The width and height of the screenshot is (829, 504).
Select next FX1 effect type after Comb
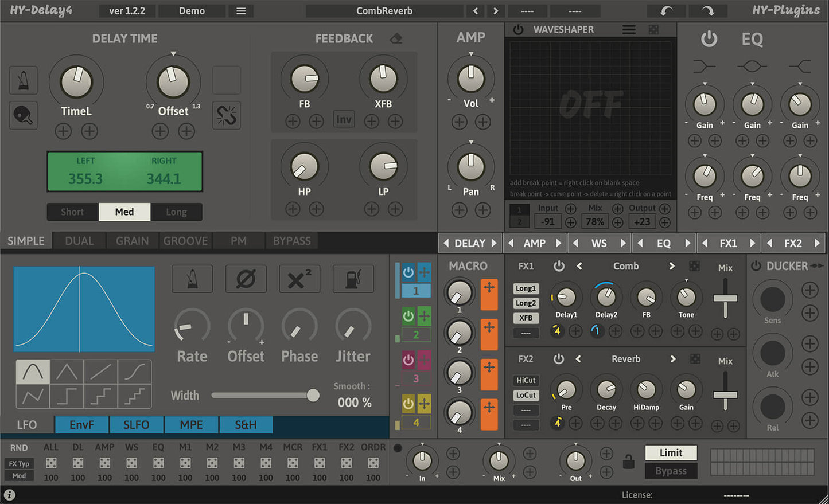tap(672, 266)
